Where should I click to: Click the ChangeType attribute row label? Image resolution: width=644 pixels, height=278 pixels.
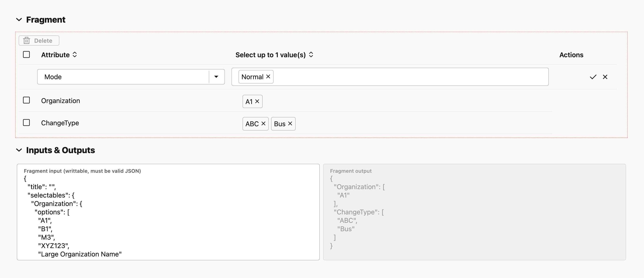coord(60,123)
